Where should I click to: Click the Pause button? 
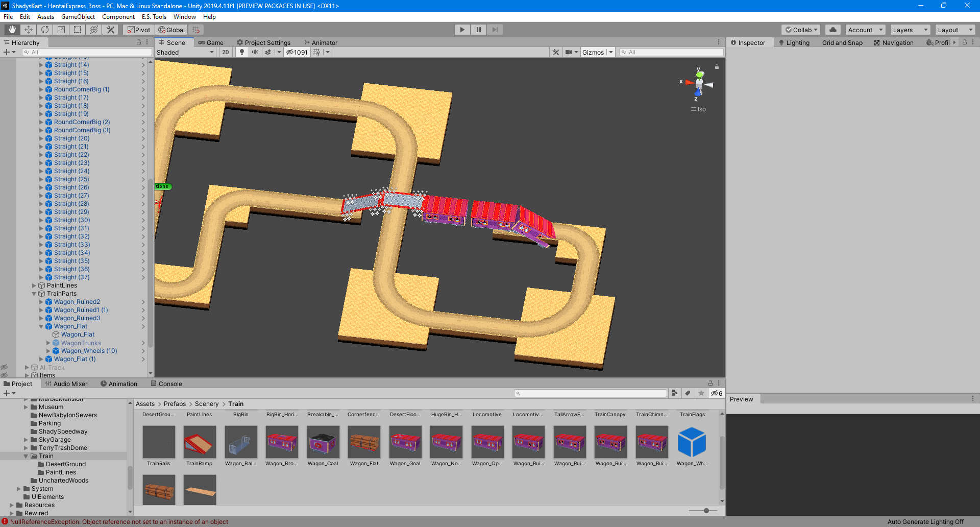pos(478,30)
